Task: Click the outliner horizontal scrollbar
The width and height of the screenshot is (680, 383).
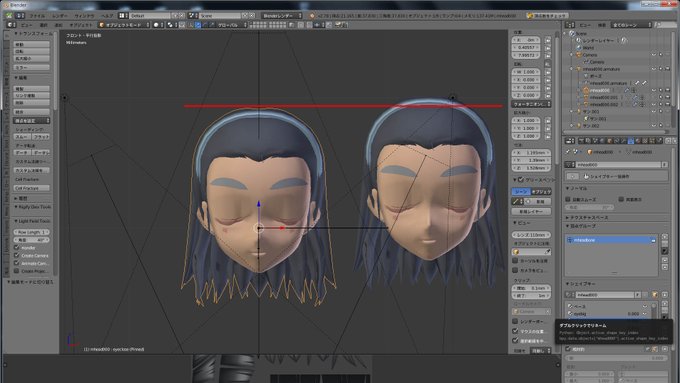Action: (x=615, y=132)
